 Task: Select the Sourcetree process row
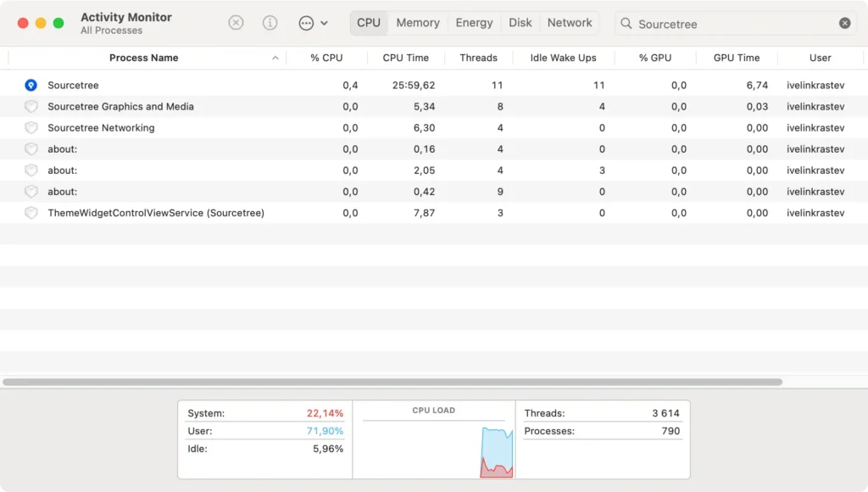click(434, 86)
